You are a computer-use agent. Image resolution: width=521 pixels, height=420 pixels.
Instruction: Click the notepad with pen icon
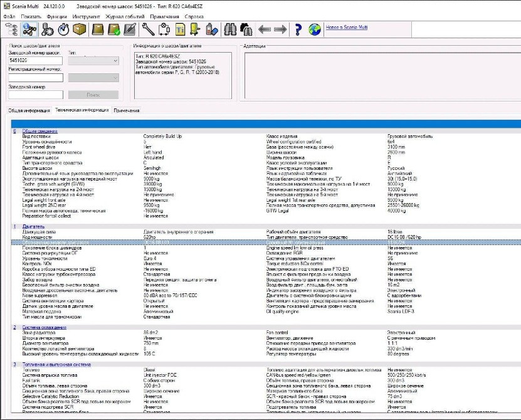[x=130, y=29]
